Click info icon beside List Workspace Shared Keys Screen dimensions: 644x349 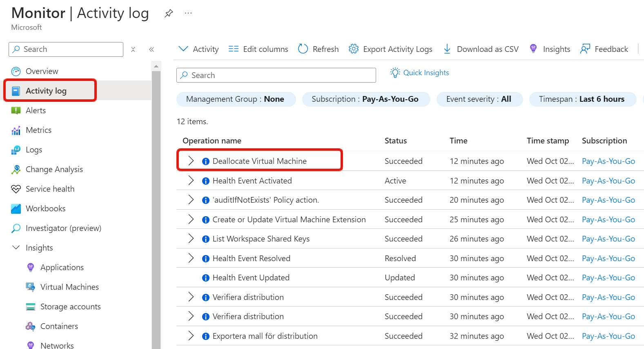[x=206, y=239]
